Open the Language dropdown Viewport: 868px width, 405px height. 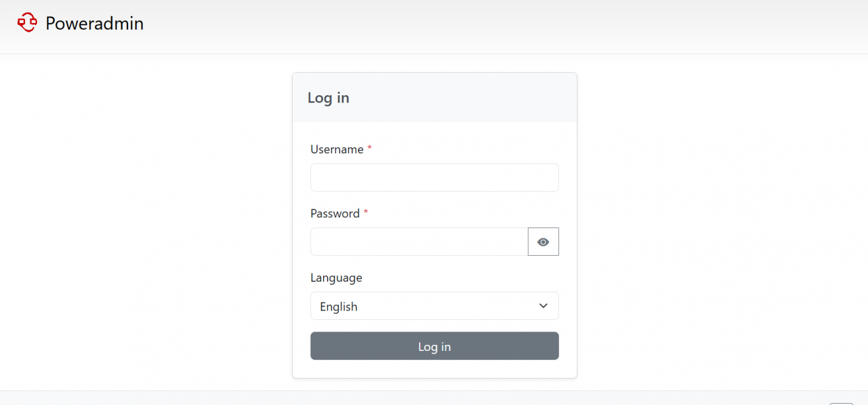pyautogui.click(x=434, y=306)
